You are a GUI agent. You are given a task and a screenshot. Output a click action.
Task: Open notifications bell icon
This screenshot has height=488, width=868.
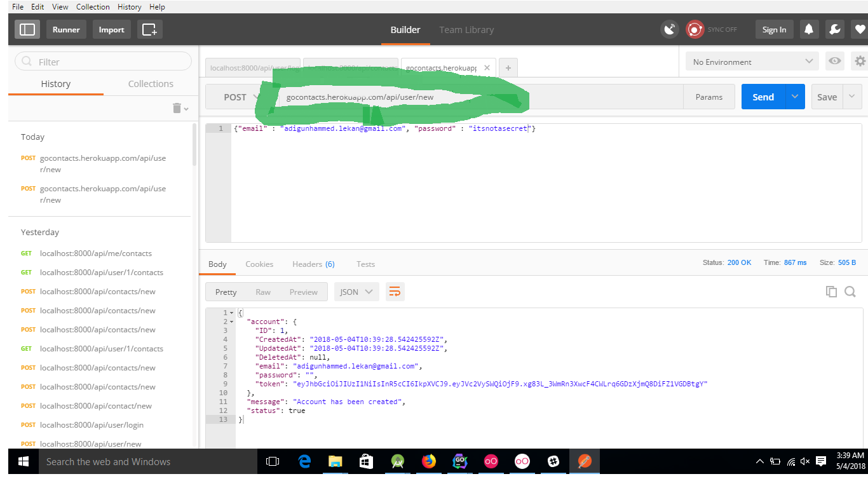pos(809,29)
